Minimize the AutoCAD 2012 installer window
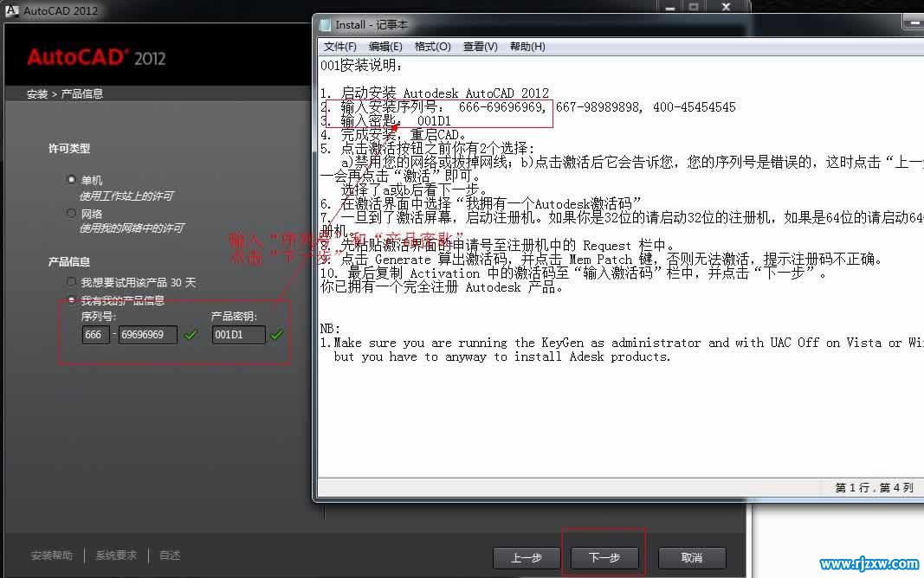The height and width of the screenshot is (578, 924). coord(670,7)
